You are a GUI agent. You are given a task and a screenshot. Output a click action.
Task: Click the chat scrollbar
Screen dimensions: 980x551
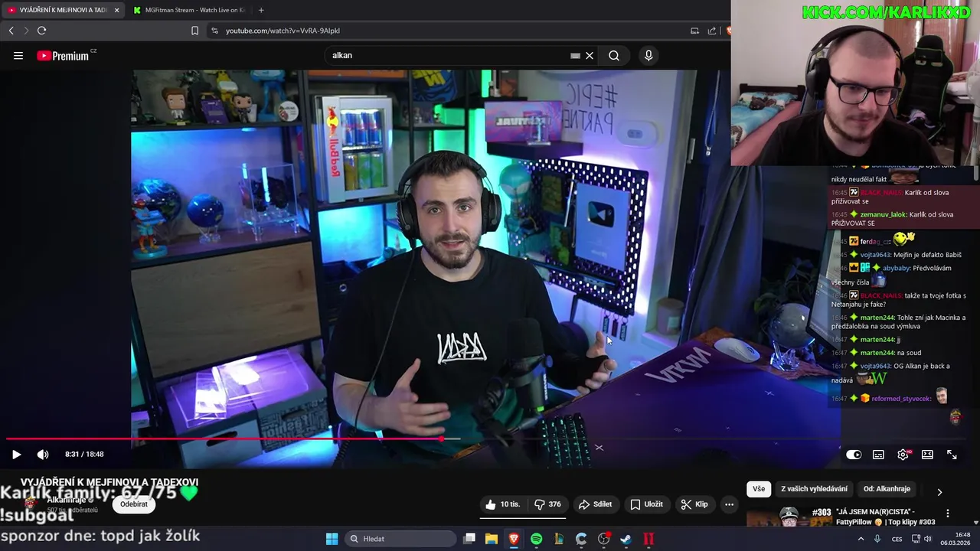click(975, 174)
